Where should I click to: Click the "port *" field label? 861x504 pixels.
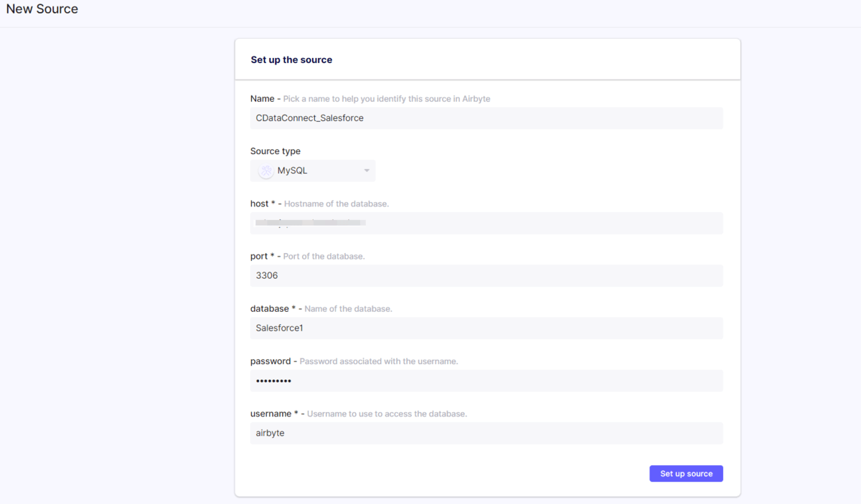[x=262, y=256]
